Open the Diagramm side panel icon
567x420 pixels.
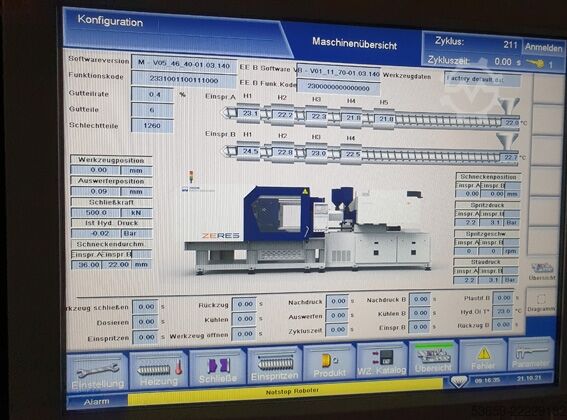tap(541, 302)
